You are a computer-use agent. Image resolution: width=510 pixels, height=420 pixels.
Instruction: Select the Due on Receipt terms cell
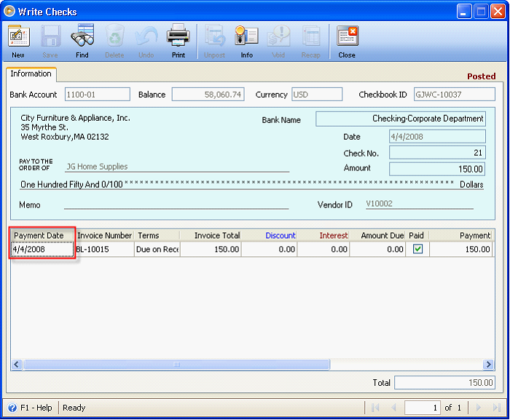click(157, 250)
